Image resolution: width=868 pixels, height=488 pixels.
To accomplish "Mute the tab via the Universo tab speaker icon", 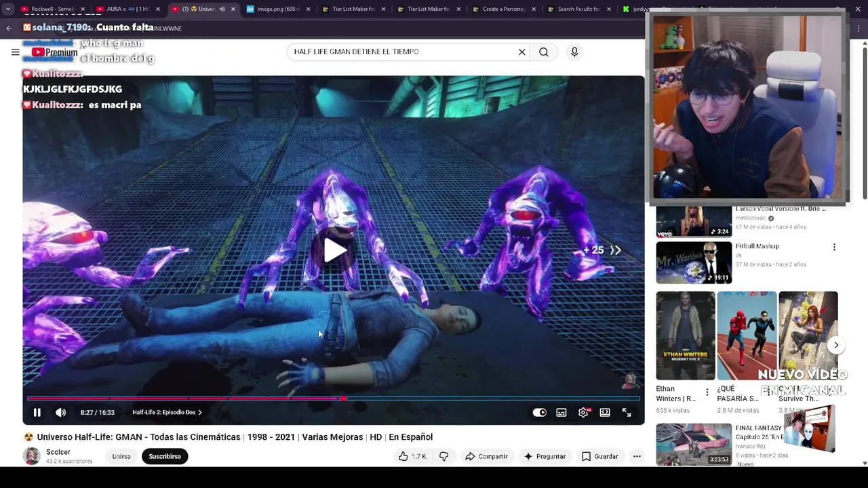I will pos(222,9).
